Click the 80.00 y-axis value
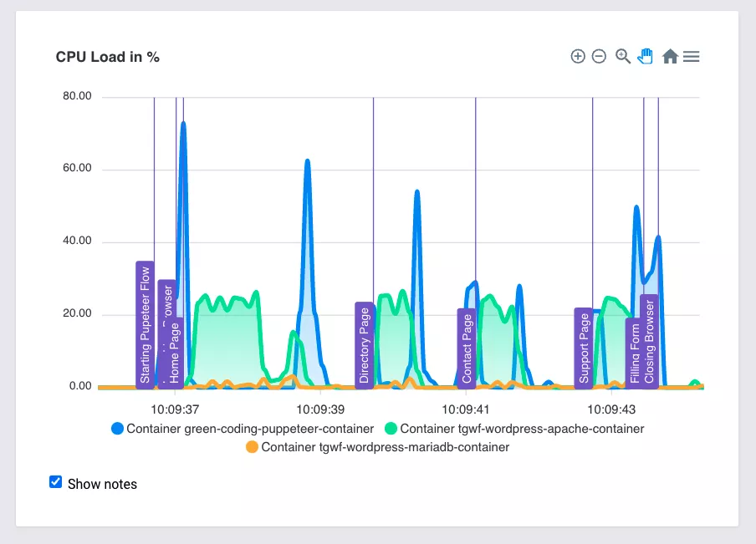756x544 pixels. pos(77,96)
